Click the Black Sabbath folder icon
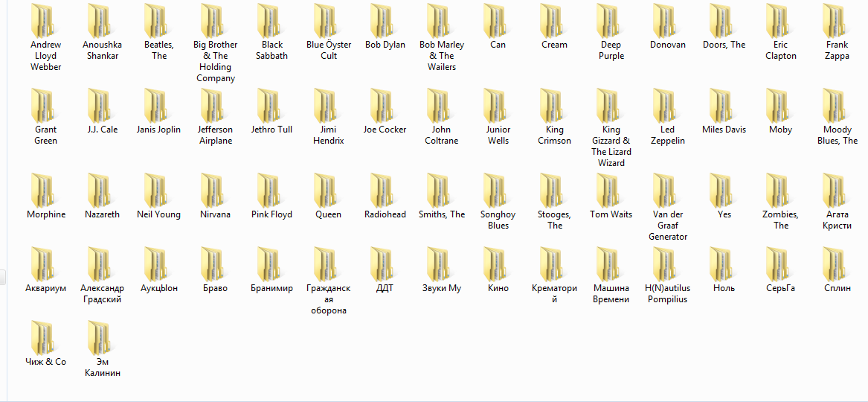This screenshot has height=402, width=868. [269, 21]
